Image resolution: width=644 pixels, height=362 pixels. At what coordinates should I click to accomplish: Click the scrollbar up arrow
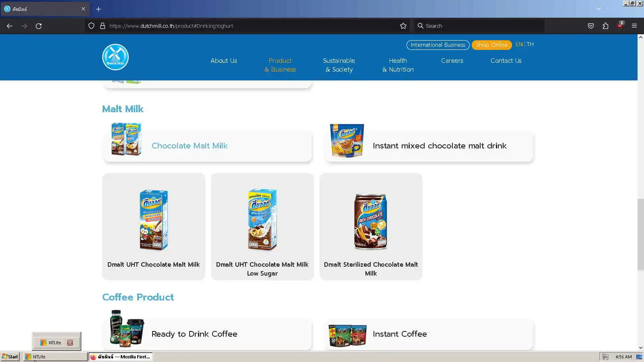click(640, 37)
